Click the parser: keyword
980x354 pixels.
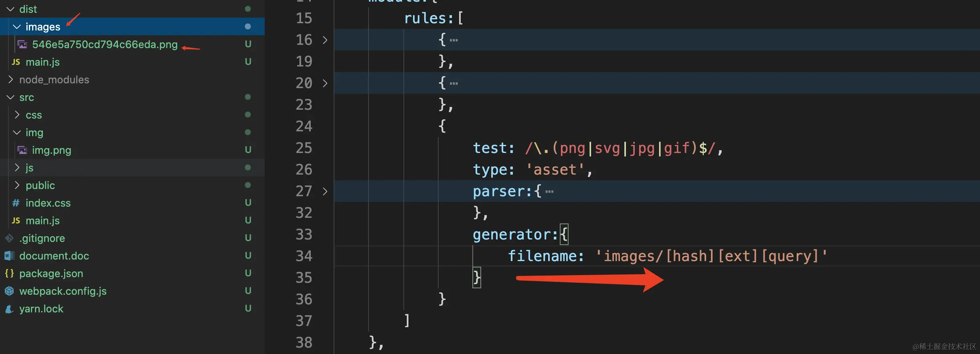pyautogui.click(x=503, y=191)
